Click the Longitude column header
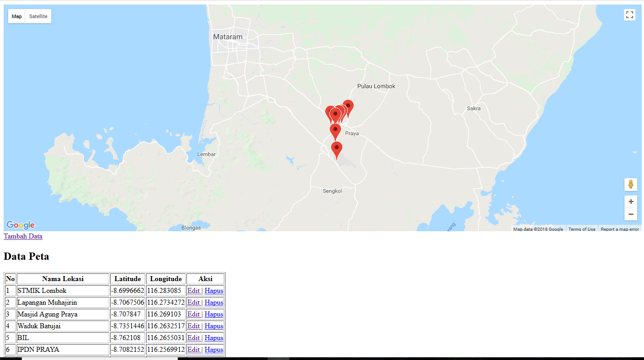 point(166,279)
